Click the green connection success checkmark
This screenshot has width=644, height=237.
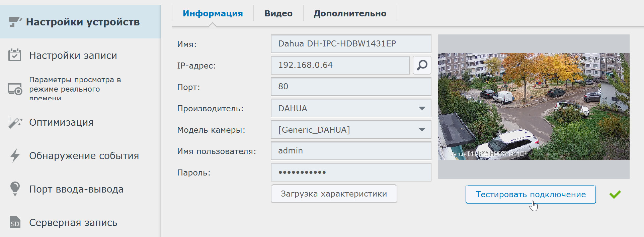coord(615,194)
